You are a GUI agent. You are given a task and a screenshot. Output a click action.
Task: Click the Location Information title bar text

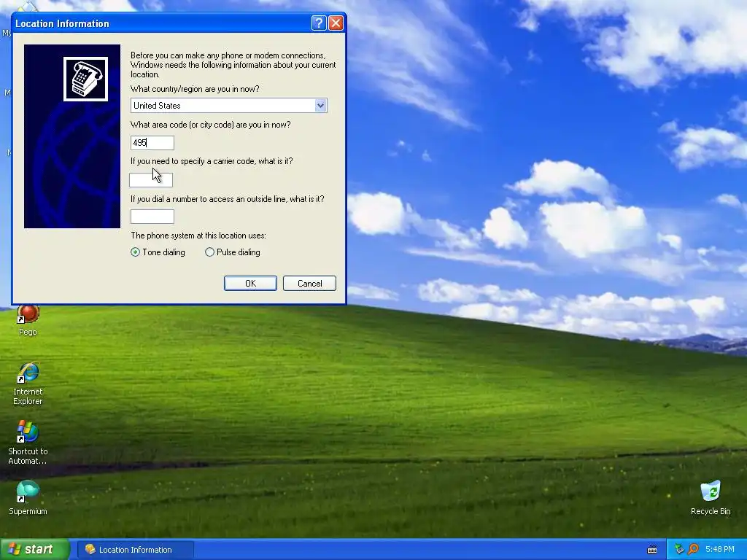coord(63,23)
